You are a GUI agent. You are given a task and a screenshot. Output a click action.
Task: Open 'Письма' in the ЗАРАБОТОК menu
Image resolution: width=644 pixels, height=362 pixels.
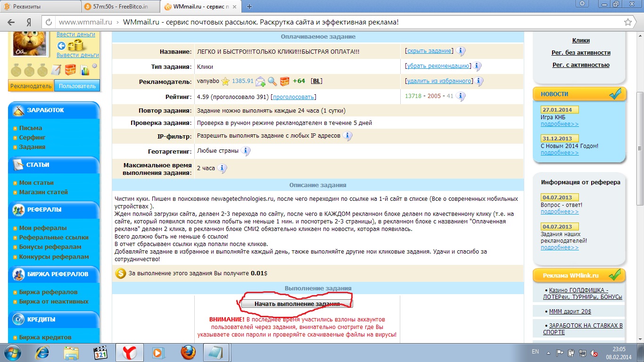click(x=30, y=128)
